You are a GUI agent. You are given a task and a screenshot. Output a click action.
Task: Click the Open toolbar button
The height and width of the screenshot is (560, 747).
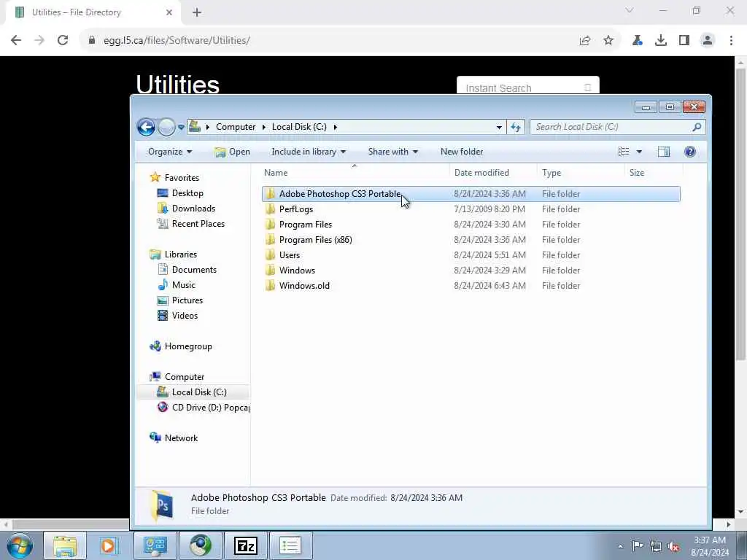tap(232, 152)
